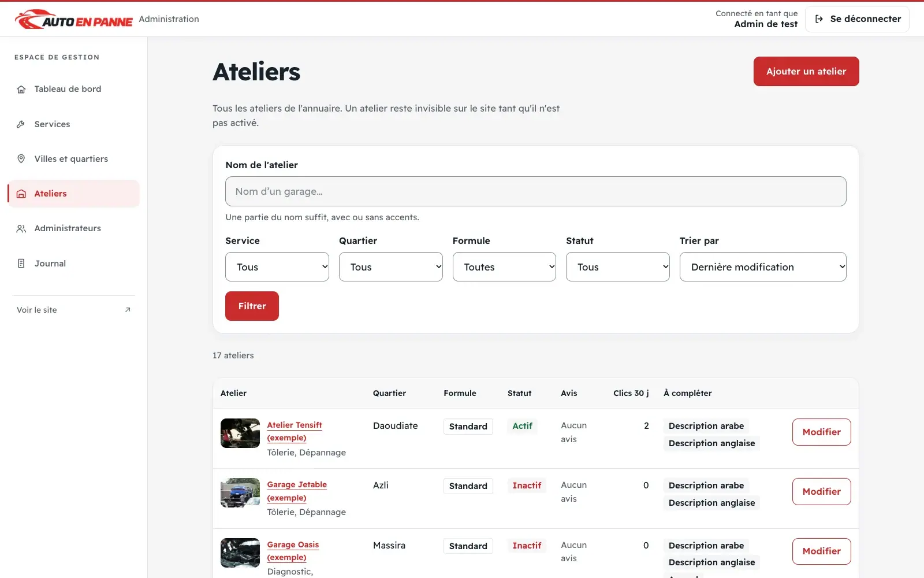Click the '17 ateliers' result count
The image size is (924, 578).
(233, 355)
